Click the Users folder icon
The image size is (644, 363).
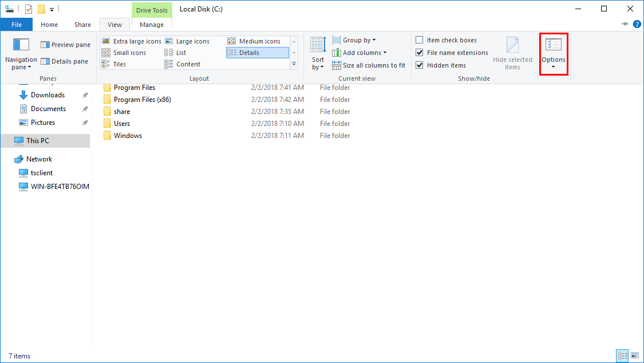pyautogui.click(x=107, y=123)
